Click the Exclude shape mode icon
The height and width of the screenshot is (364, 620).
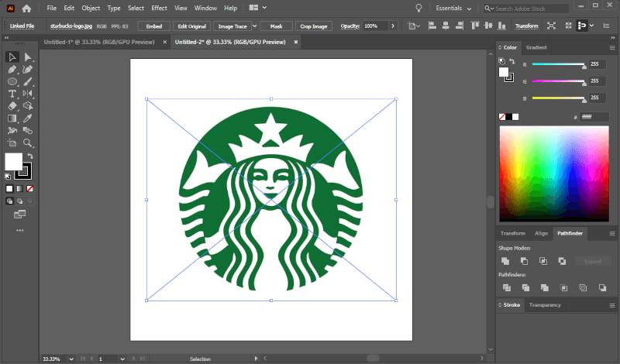coord(563,261)
